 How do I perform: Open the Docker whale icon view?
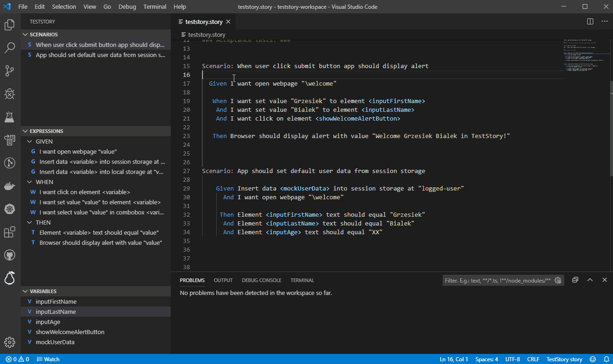9,186
